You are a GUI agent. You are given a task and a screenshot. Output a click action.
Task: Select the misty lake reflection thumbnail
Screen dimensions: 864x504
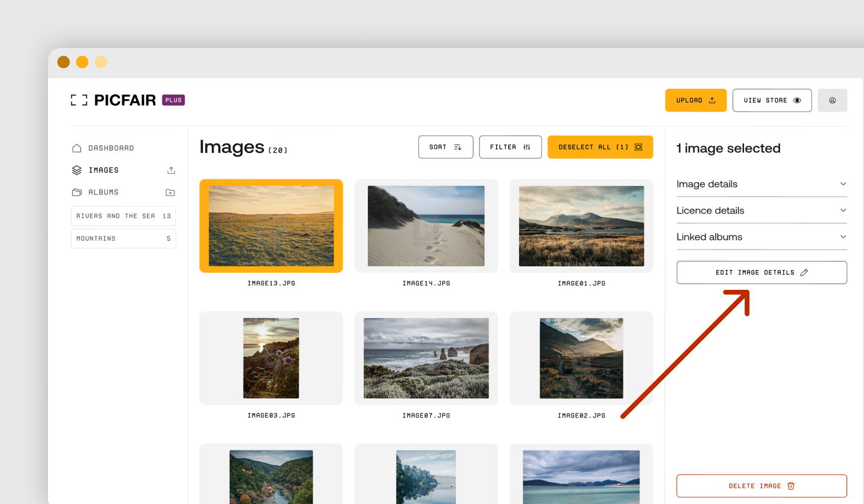click(426, 474)
